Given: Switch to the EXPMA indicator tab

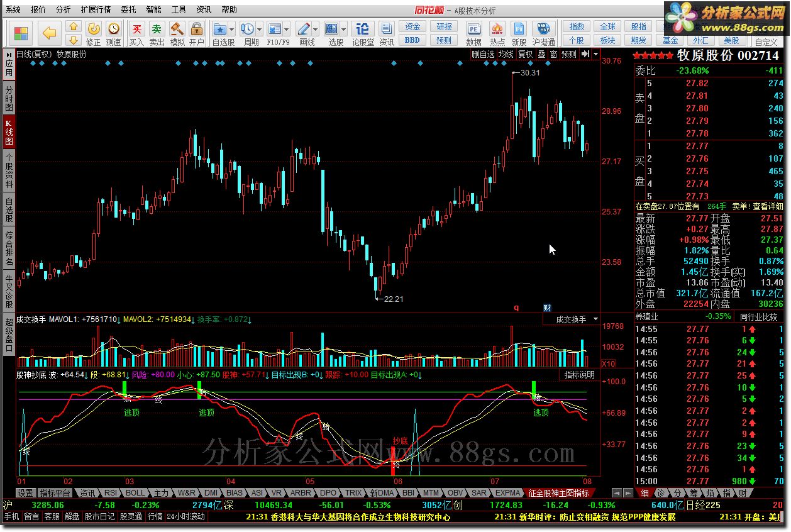Looking at the screenshot, I should [x=507, y=493].
